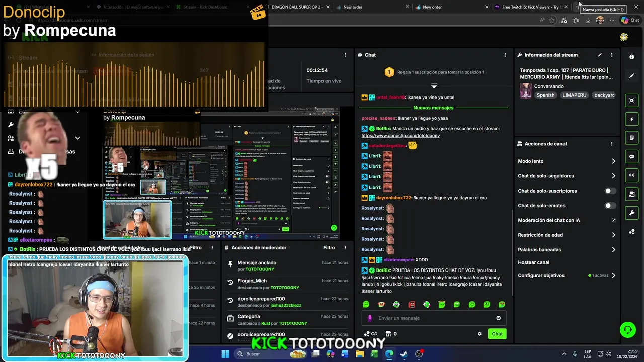Insert the red angry robot emote
644x362 pixels.
412,304
